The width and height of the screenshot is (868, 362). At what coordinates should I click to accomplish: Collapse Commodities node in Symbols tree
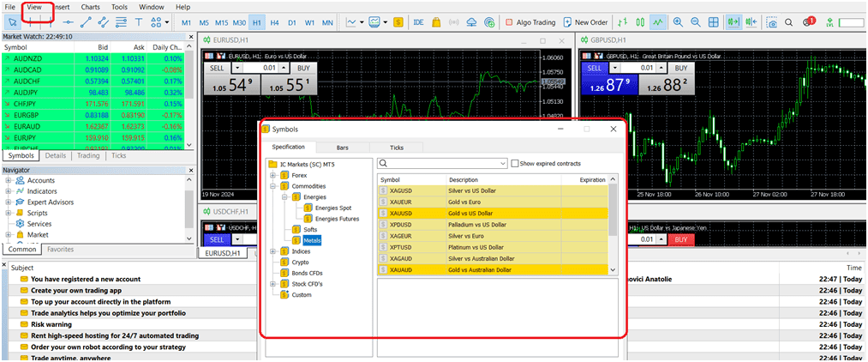tap(272, 186)
